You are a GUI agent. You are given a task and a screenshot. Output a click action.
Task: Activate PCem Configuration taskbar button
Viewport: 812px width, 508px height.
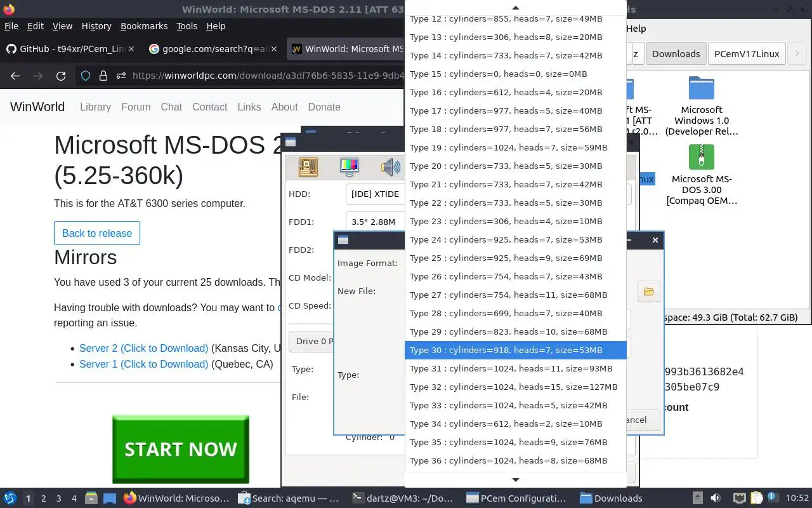pyautogui.click(x=516, y=498)
